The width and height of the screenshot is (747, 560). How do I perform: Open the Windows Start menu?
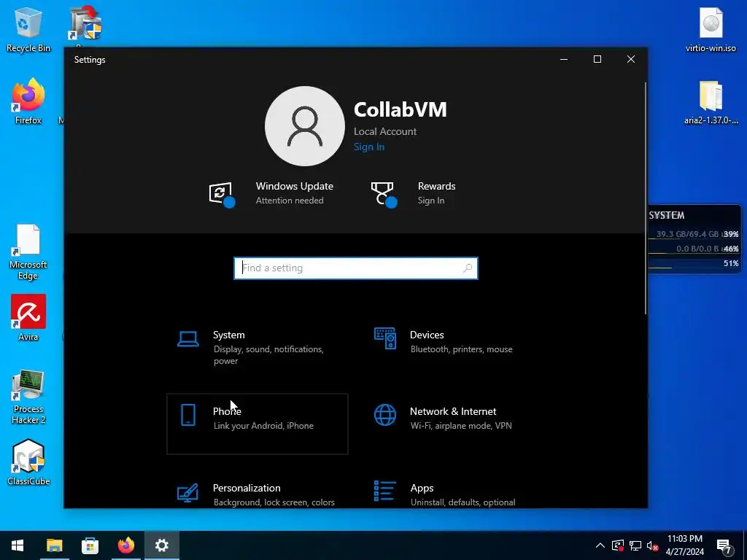tap(18, 545)
